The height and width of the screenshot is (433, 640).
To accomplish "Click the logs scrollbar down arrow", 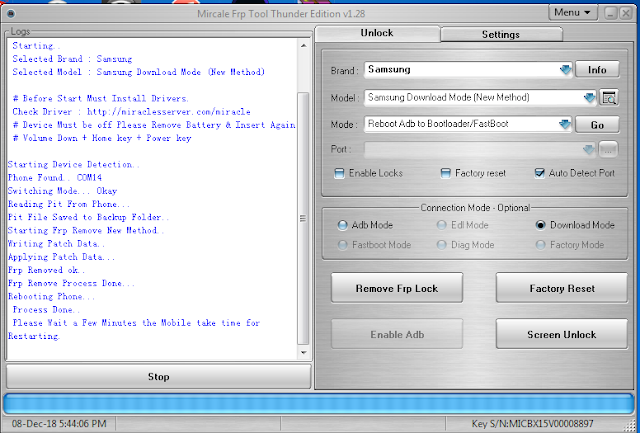I will click(303, 353).
